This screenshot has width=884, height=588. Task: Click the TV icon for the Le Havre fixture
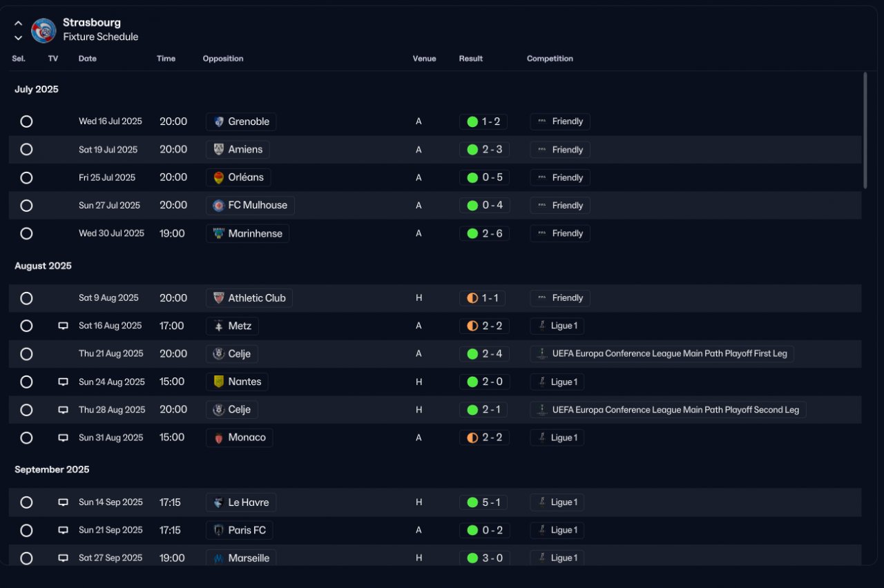point(63,502)
